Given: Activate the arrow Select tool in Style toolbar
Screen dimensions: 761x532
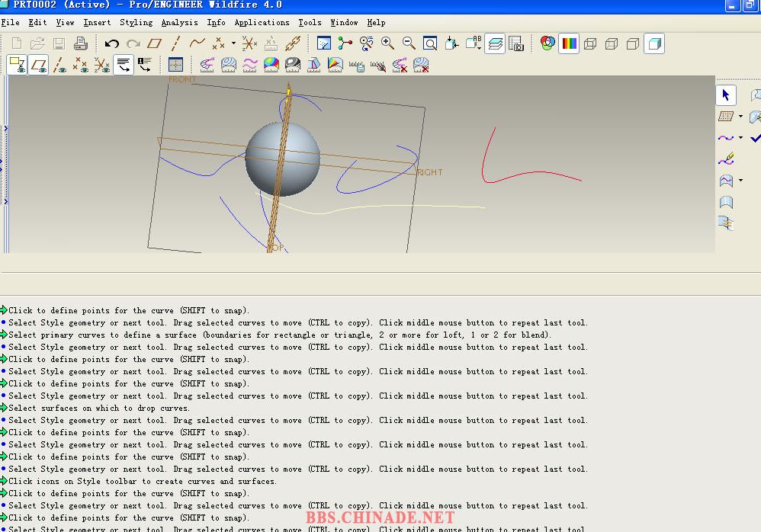Looking at the screenshot, I should click(x=726, y=95).
